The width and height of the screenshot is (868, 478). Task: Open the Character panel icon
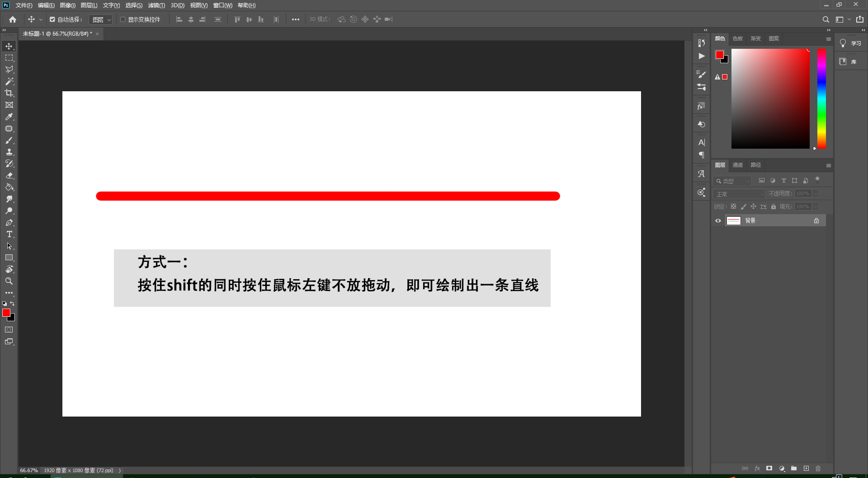coord(702,142)
